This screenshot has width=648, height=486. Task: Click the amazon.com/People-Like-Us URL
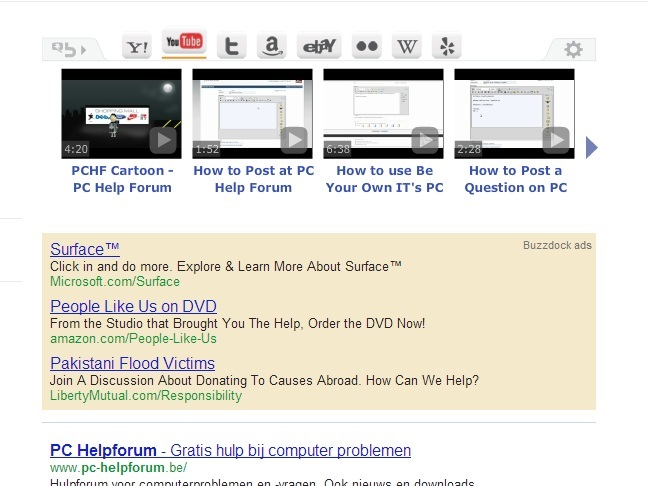click(x=133, y=338)
